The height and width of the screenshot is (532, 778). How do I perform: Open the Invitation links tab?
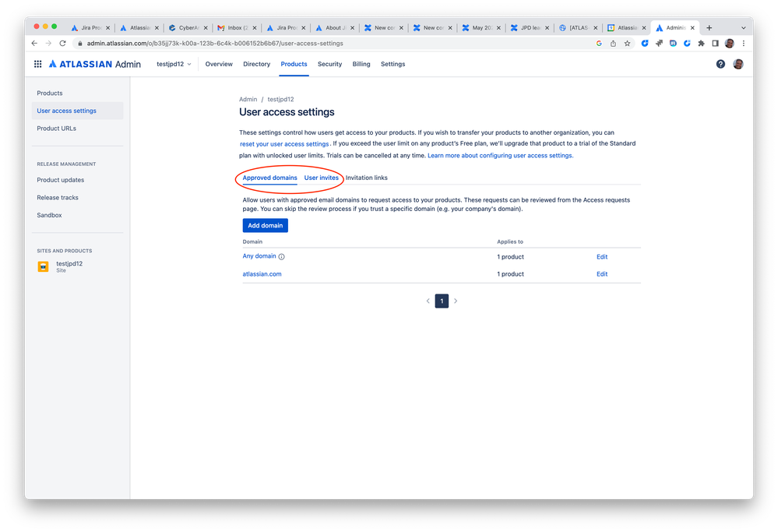[x=366, y=178]
